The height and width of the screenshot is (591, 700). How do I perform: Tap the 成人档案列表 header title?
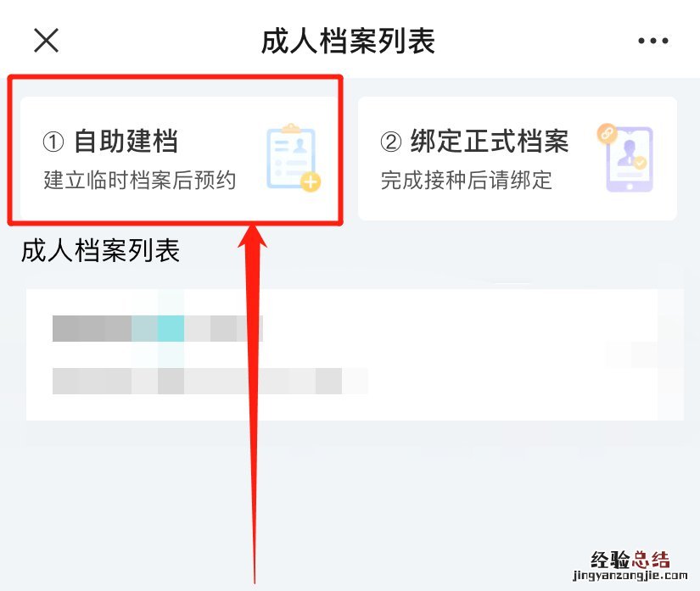348,41
